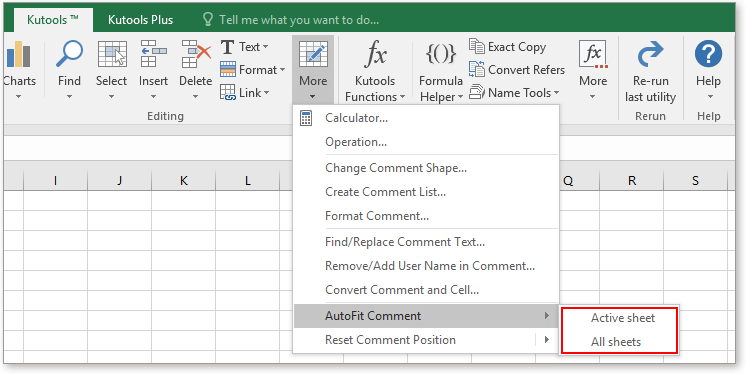Select Reset Comment Position menu entry

click(x=426, y=340)
